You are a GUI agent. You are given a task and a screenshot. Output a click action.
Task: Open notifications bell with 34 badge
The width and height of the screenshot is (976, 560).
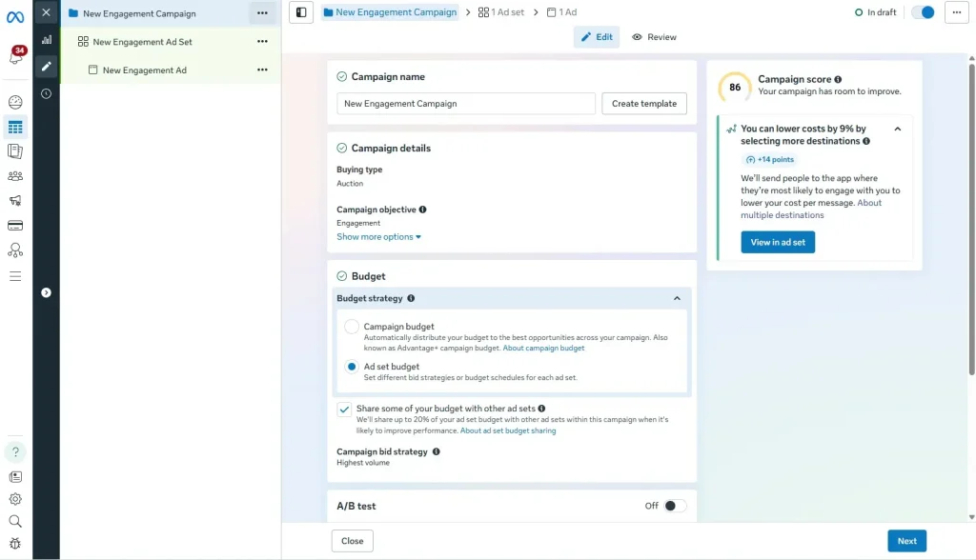click(15, 57)
